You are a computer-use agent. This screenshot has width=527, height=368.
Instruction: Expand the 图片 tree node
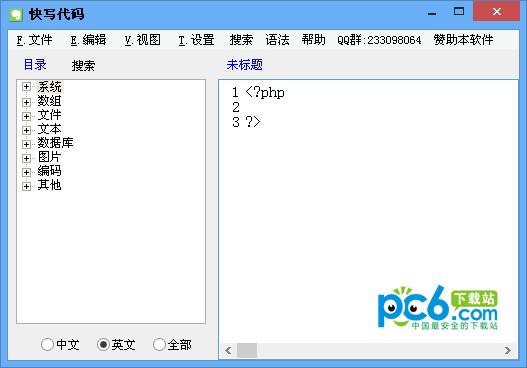26,158
